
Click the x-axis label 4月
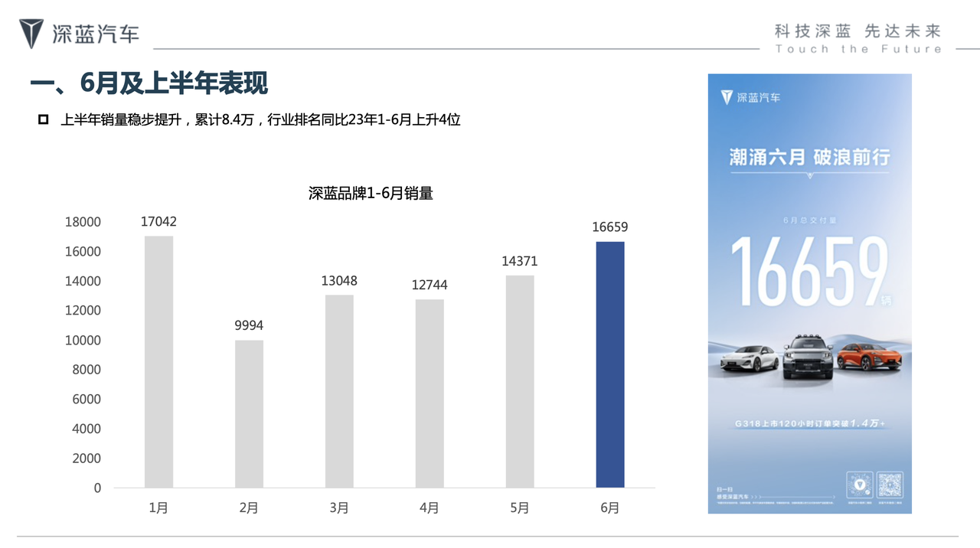(x=430, y=507)
